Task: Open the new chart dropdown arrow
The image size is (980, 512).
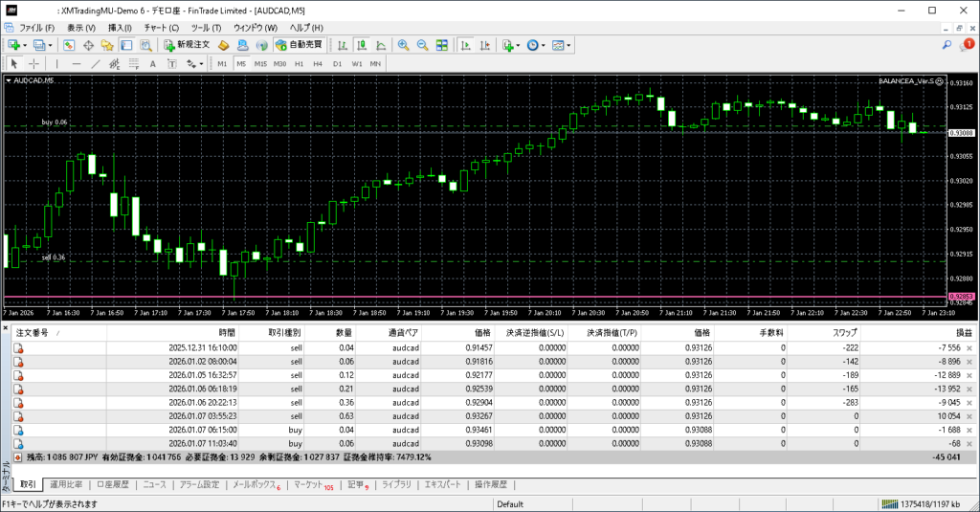Action: click(x=25, y=45)
